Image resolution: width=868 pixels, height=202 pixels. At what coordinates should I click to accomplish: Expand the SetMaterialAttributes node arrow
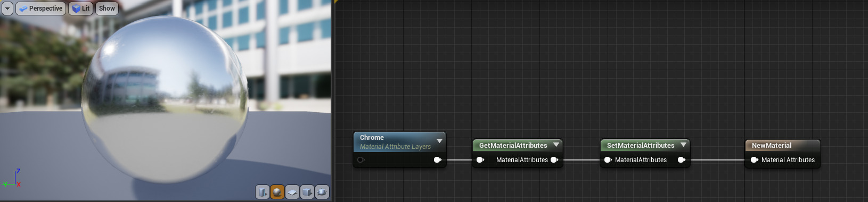click(x=683, y=145)
